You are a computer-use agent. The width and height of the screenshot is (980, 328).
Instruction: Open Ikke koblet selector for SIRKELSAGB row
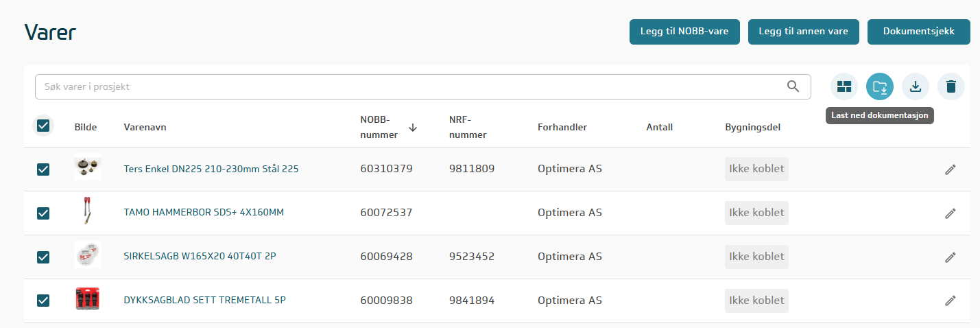click(756, 257)
